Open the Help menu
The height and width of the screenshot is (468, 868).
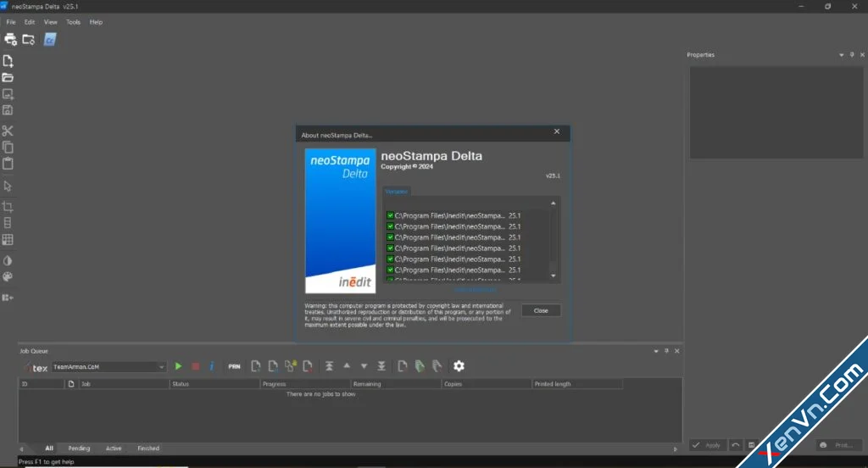[x=97, y=22]
